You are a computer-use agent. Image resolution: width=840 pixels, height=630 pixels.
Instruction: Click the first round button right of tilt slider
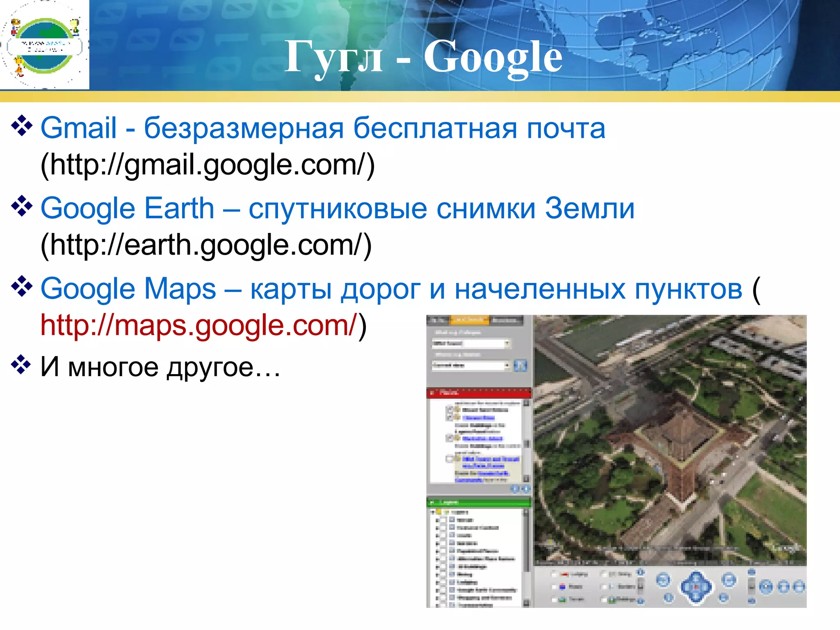[766, 587]
